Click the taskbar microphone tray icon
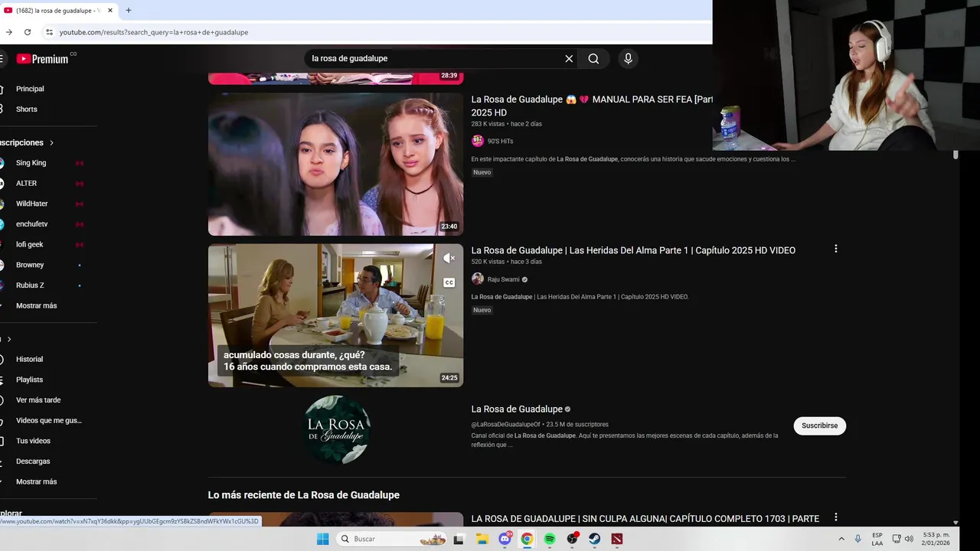980x551 pixels. point(857,539)
